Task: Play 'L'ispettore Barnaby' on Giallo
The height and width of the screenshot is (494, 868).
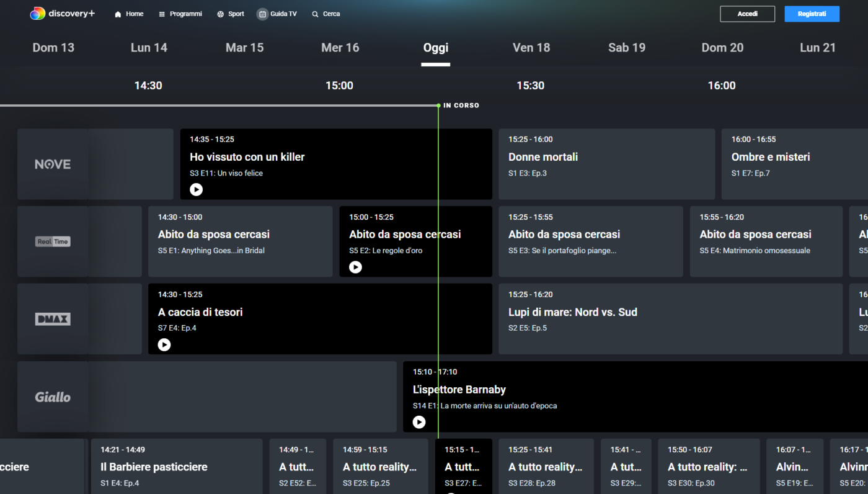Action: point(419,422)
